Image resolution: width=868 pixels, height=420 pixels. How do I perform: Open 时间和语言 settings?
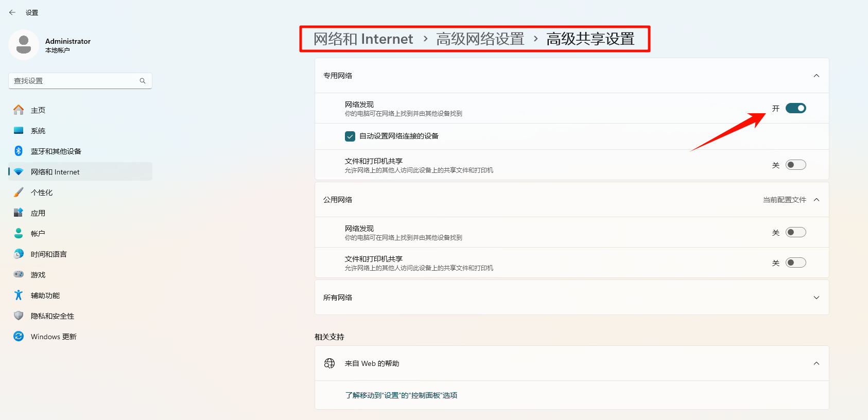tap(80, 254)
